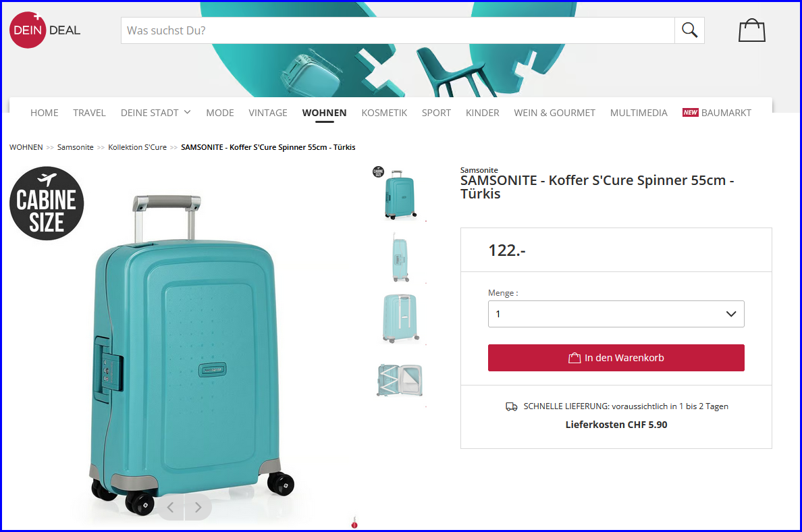Open Kollektion S'Cure breadcrumb link
802x532 pixels.
(137, 147)
